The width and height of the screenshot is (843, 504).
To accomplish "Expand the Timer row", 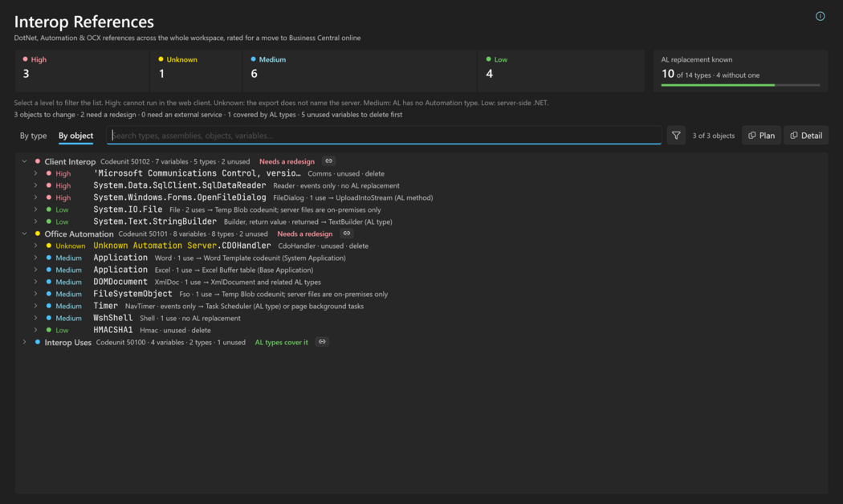I will pyautogui.click(x=35, y=306).
